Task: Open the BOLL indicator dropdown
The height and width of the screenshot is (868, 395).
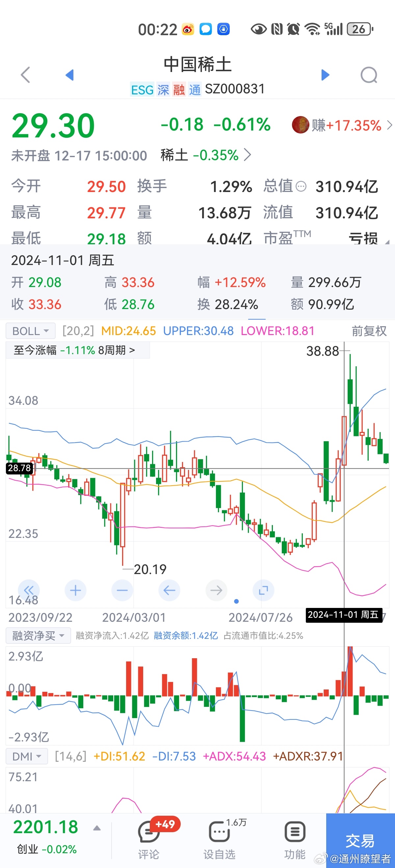Action: click(30, 331)
